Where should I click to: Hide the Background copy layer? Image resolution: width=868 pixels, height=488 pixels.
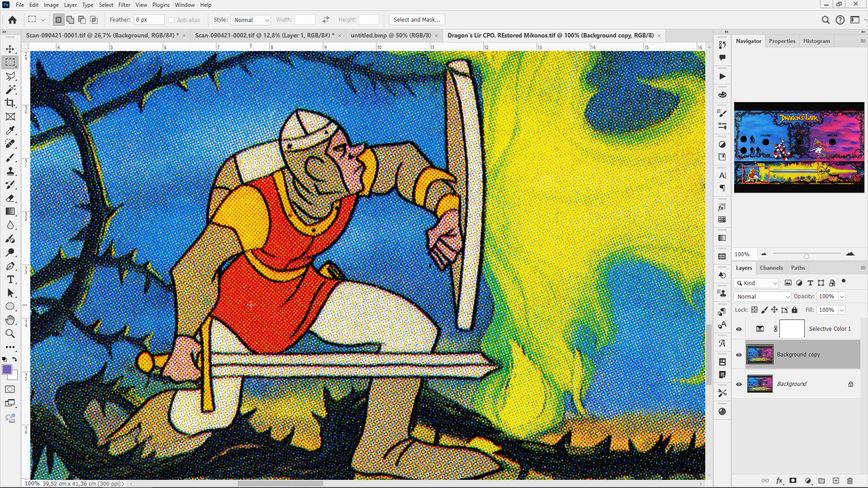coord(739,355)
